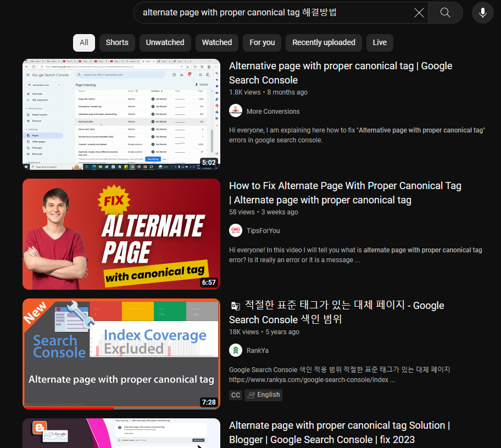Viewport: 501px width, 448px height.
Task: Click the rankya.com URL description text
Action: [x=312, y=380]
